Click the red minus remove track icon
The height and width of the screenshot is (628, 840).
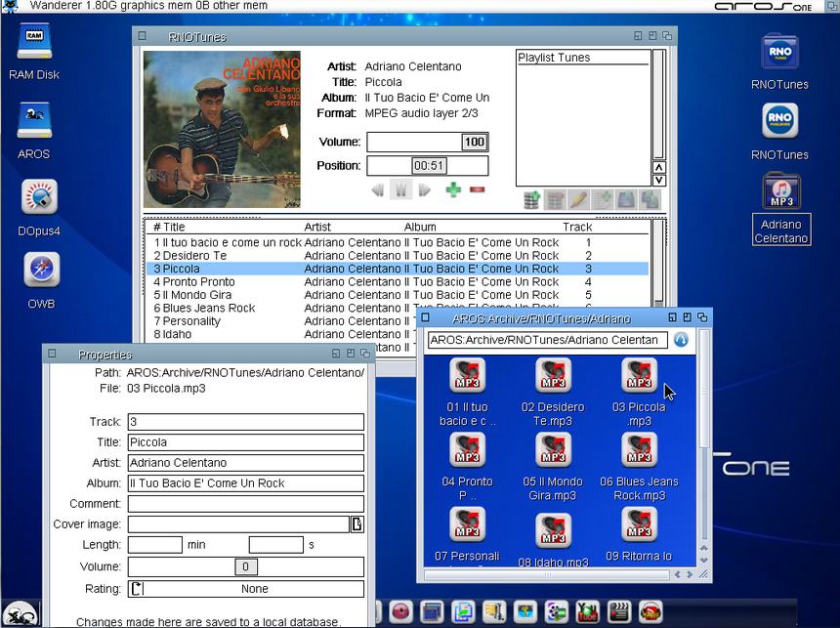coord(477,189)
